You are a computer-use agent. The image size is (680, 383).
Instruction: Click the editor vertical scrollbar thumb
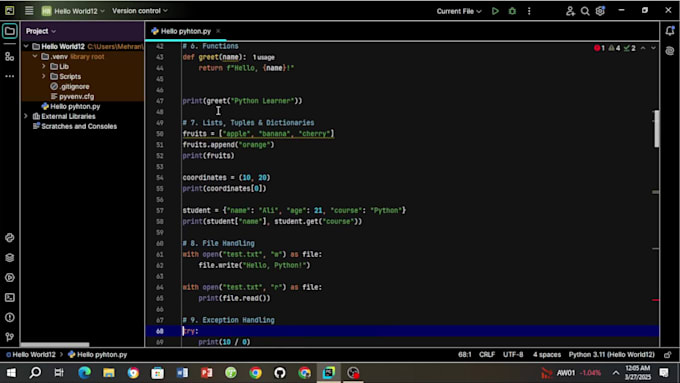point(657,129)
